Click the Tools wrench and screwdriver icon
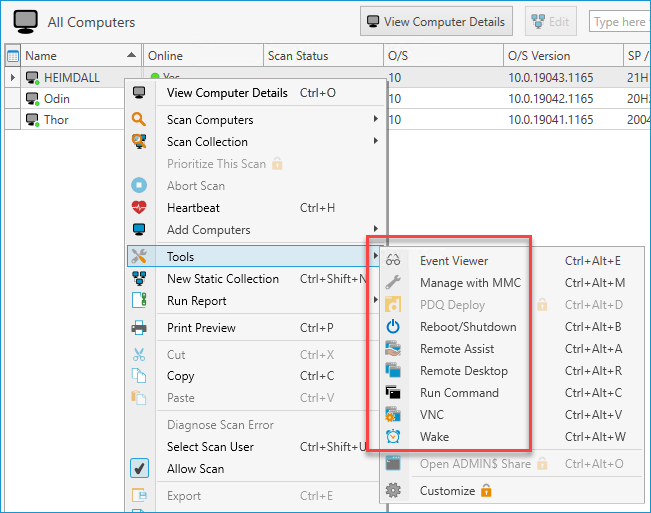 pyautogui.click(x=139, y=256)
